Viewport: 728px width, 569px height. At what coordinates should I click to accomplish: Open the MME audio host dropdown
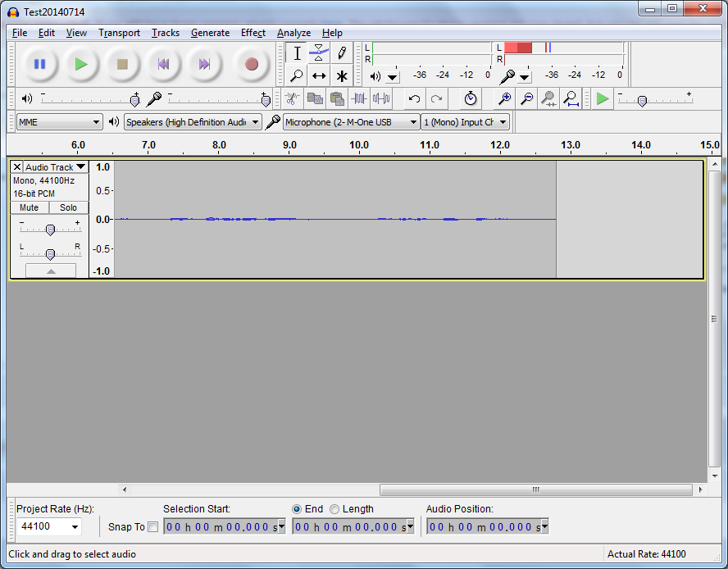point(59,122)
